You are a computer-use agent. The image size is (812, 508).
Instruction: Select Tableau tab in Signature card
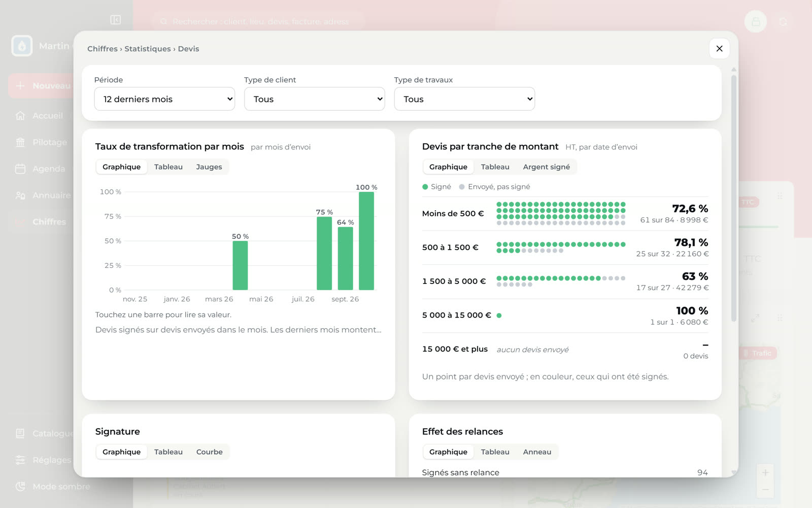click(x=168, y=452)
